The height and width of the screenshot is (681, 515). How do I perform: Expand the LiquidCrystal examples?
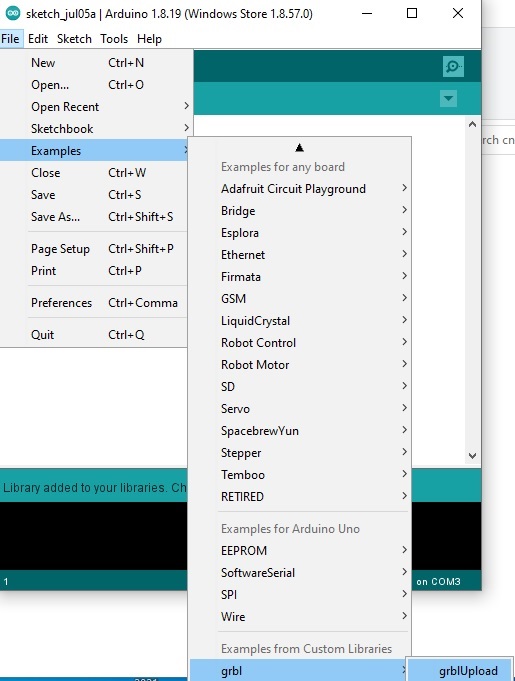coord(300,321)
